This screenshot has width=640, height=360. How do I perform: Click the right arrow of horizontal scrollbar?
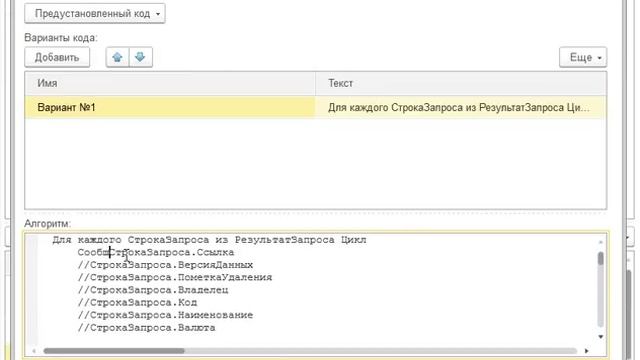587,351
